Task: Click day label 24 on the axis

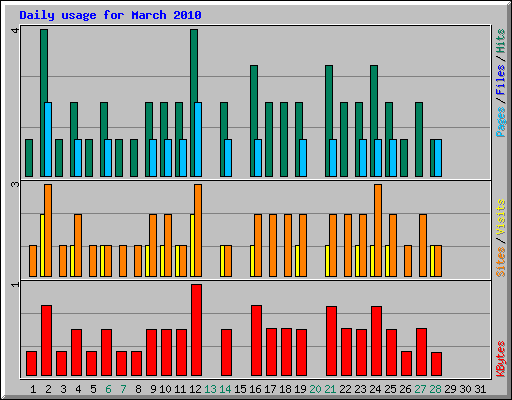Action: 375,389
